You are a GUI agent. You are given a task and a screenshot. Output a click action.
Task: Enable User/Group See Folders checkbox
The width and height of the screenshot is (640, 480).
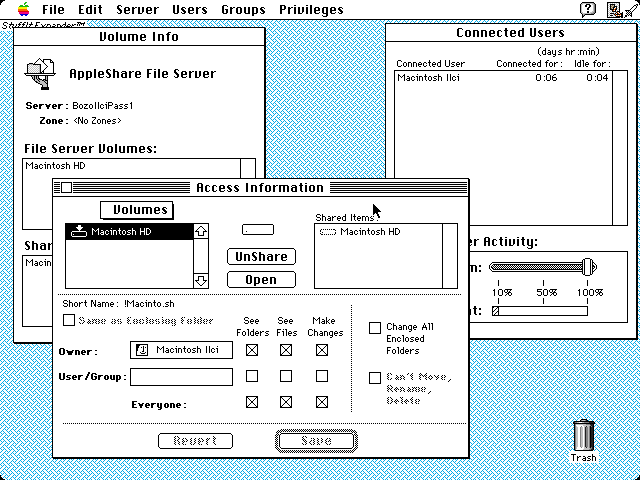point(252,376)
